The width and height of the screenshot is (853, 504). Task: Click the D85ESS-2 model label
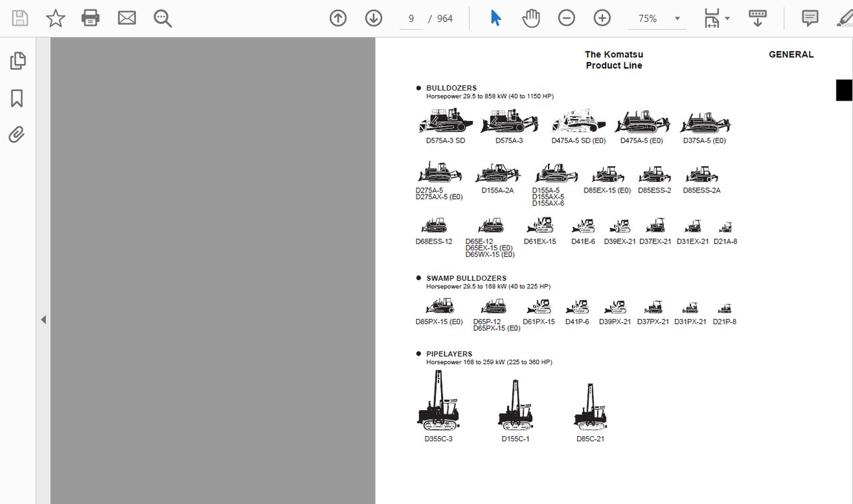point(654,190)
